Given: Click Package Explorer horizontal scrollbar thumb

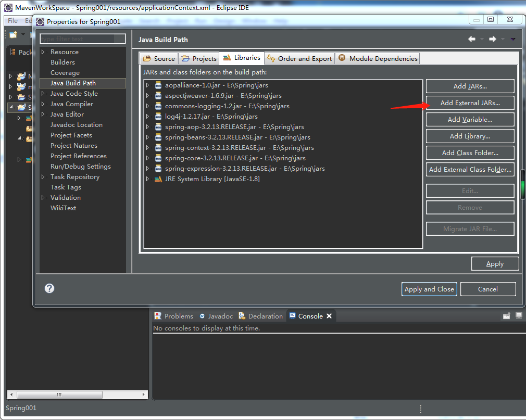Looking at the screenshot, I should (x=59, y=394).
